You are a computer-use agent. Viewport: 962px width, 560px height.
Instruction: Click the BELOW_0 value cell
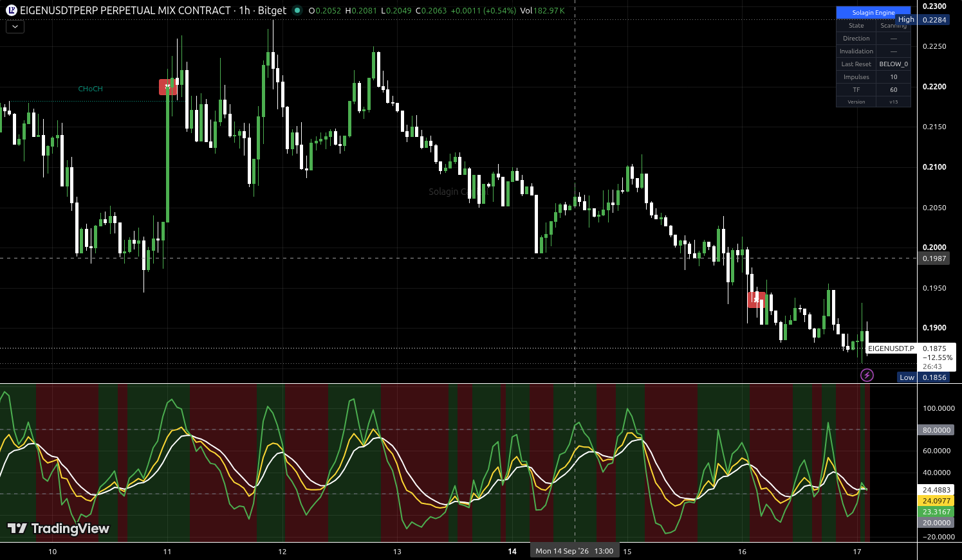point(893,64)
